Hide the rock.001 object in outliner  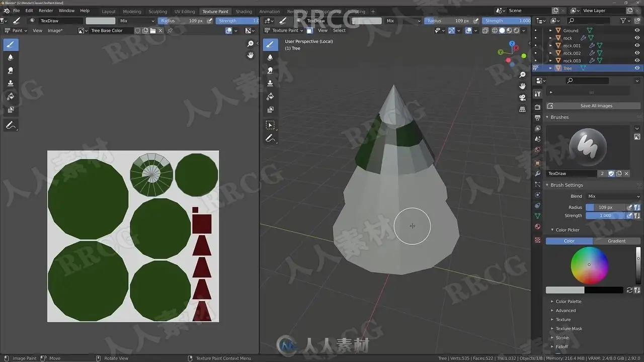point(637,46)
